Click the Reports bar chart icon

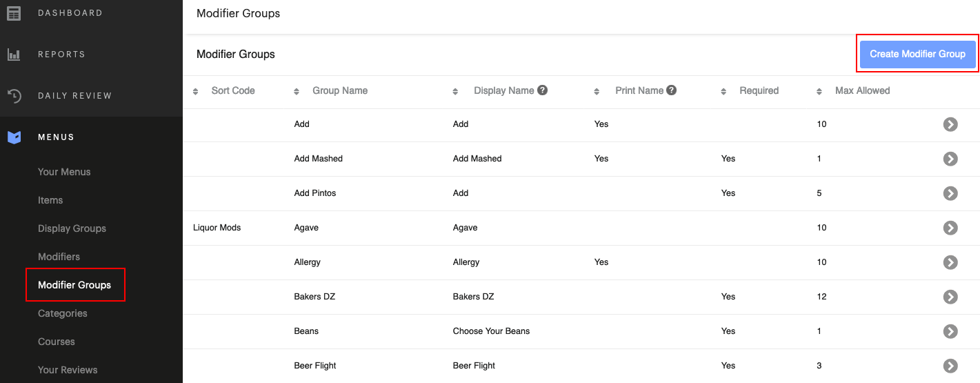[14, 55]
